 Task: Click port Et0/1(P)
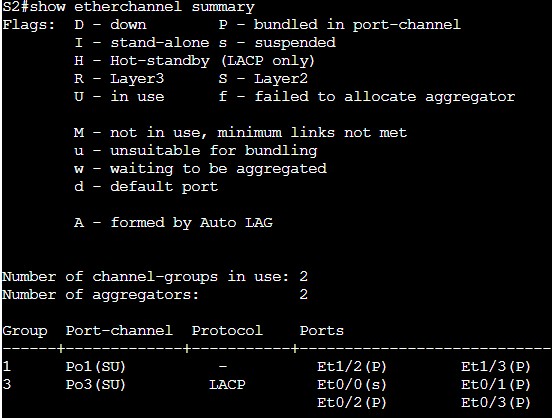tap(496, 385)
